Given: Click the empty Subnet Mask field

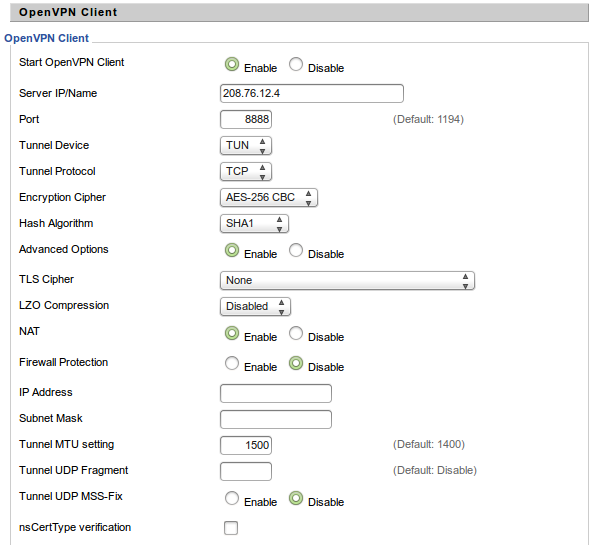Looking at the screenshot, I should [x=276, y=419].
